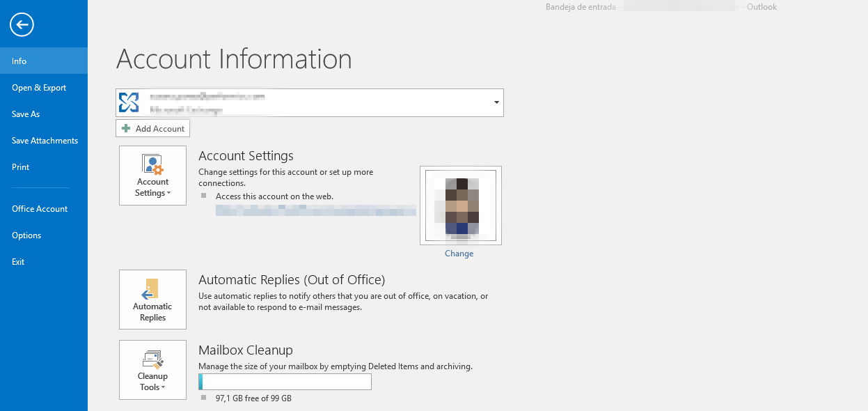
Task: Expand the account selector dropdown
Action: 496,102
